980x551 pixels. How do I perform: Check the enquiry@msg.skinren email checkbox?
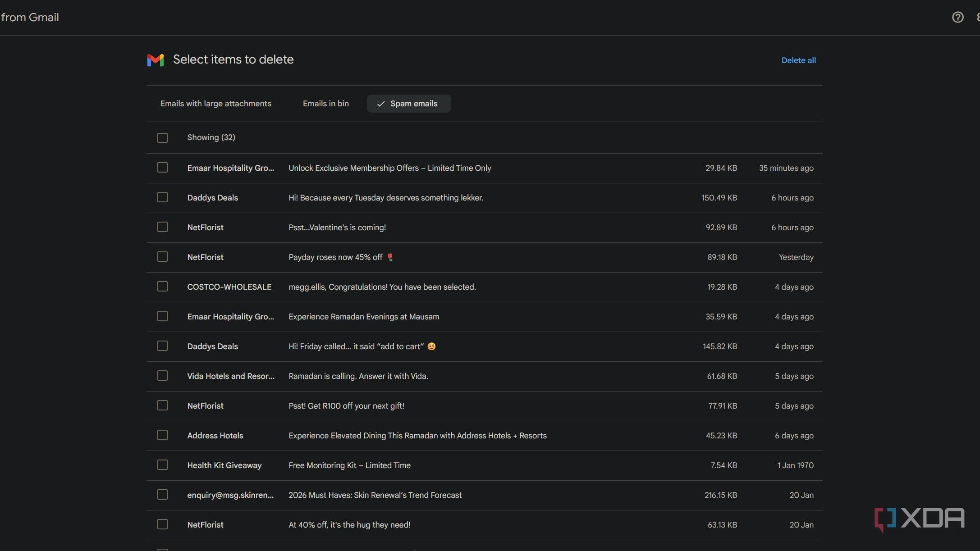pyautogui.click(x=162, y=495)
